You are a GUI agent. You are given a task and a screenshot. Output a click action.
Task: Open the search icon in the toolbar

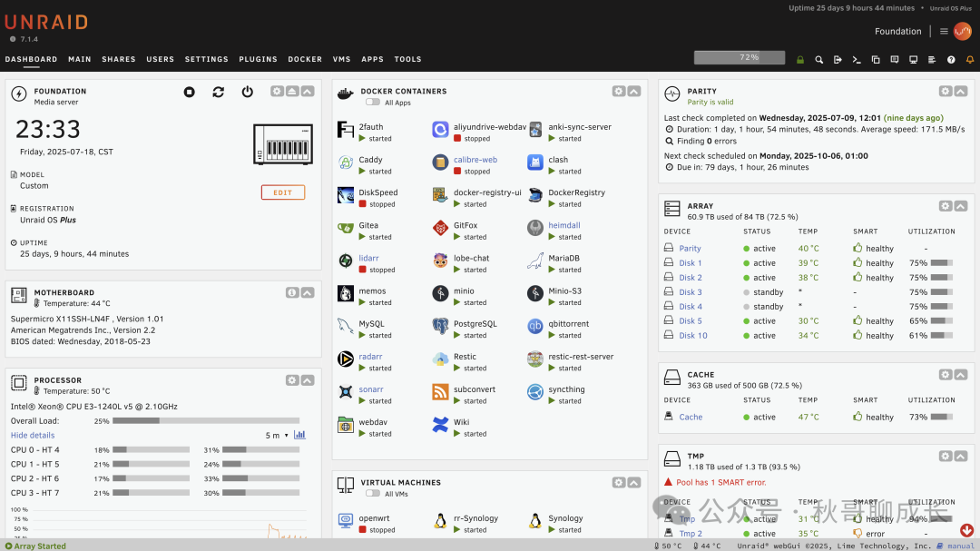[818, 59]
